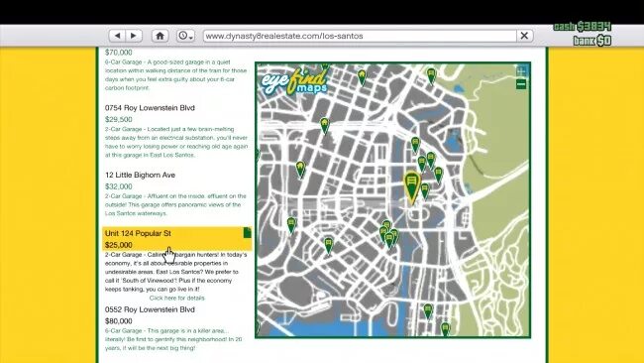
Task: Click the $80,000 price text
Action: coord(119,321)
